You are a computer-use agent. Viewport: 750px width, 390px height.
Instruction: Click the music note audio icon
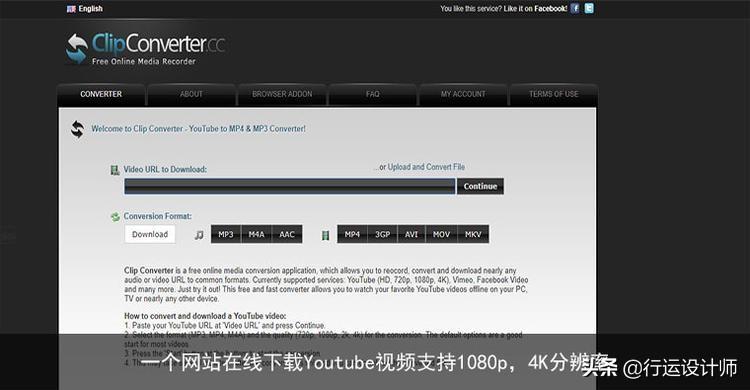click(x=199, y=235)
